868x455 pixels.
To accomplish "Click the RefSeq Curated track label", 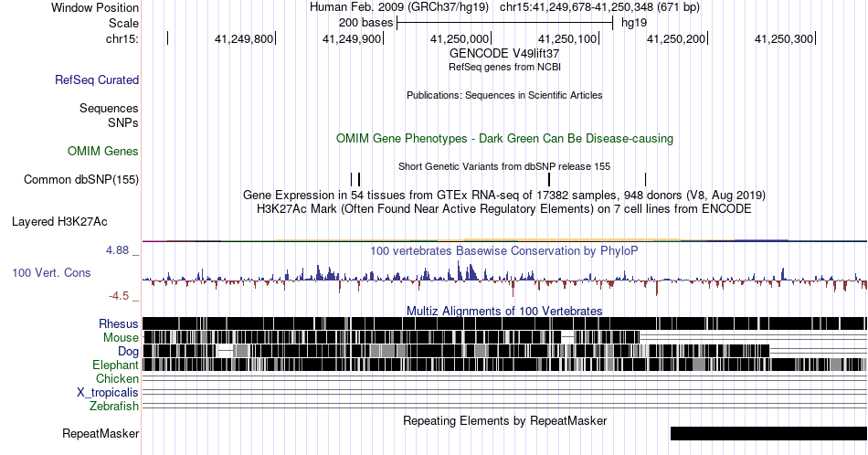I will coord(96,79).
